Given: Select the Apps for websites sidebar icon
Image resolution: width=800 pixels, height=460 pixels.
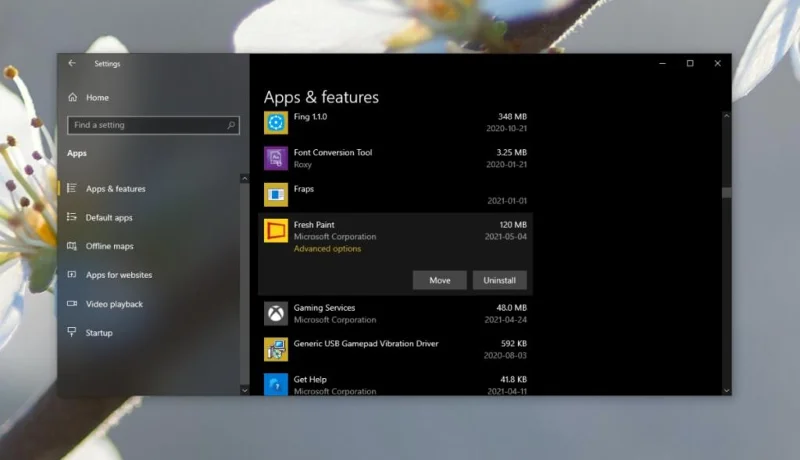Looking at the screenshot, I should tap(72, 274).
